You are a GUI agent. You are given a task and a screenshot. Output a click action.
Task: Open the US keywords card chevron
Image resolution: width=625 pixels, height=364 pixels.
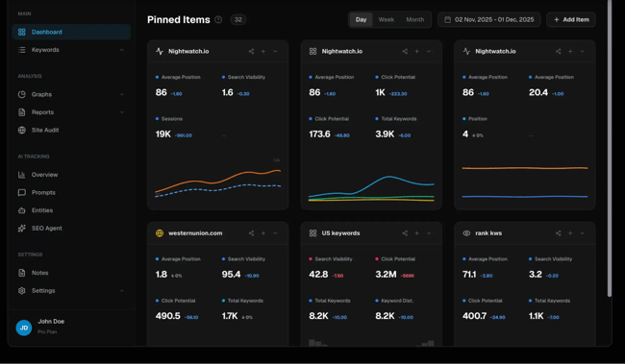pyautogui.click(x=429, y=233)
